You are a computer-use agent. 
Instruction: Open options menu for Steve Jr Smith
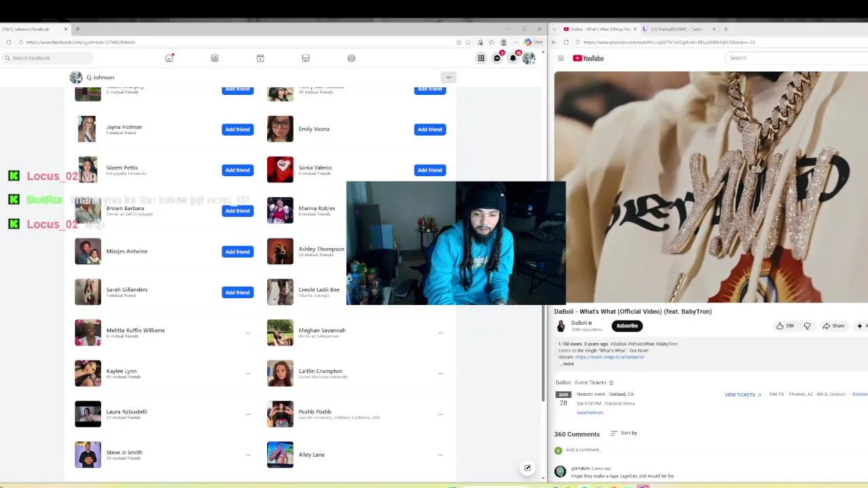(x=248, y=455)
